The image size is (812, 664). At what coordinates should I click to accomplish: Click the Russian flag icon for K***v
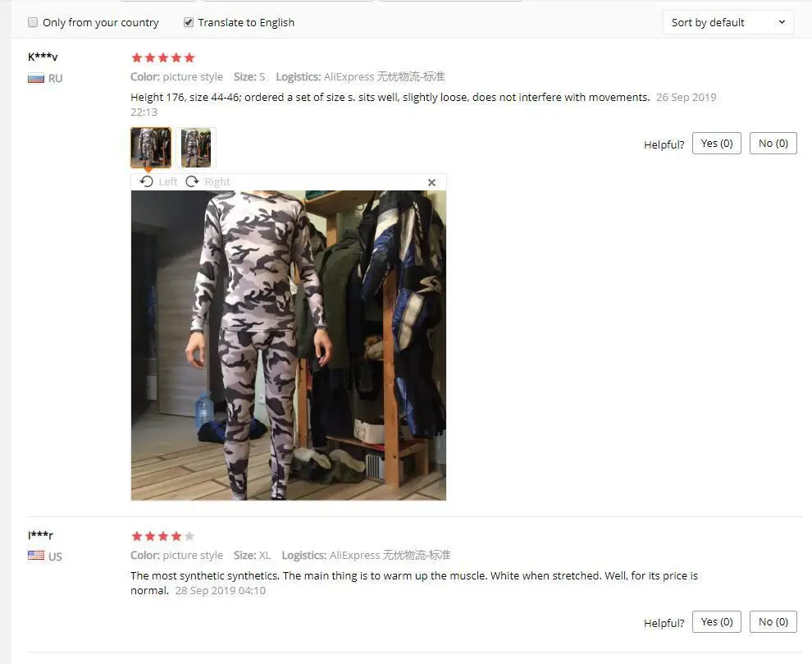[x=36, y=78]
